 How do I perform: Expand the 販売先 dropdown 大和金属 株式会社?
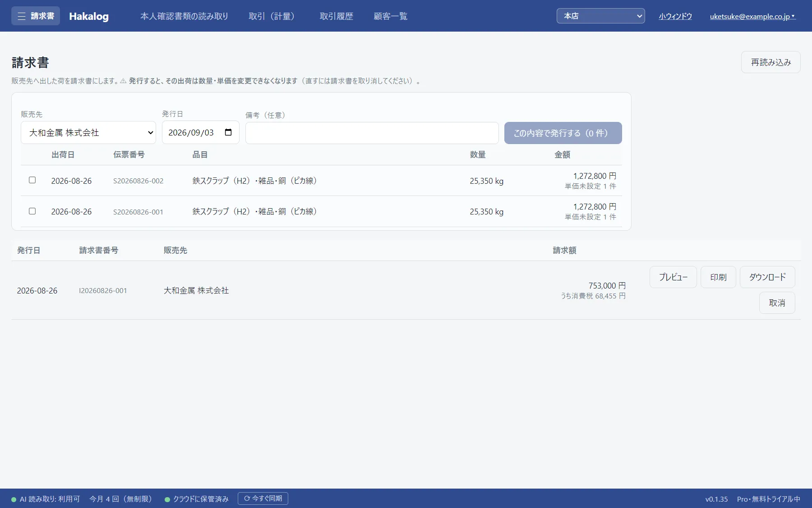88,133
